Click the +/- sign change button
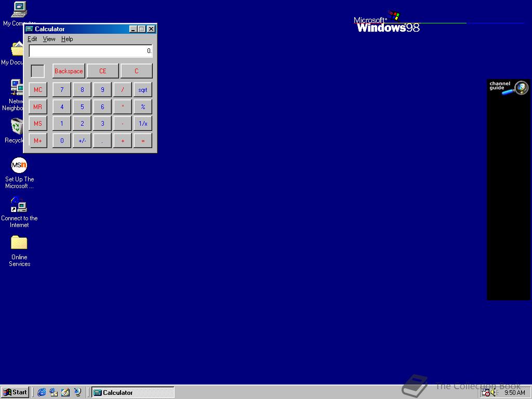Image resolution: width=532 pixels, height=399 pixels. point(82,140)
